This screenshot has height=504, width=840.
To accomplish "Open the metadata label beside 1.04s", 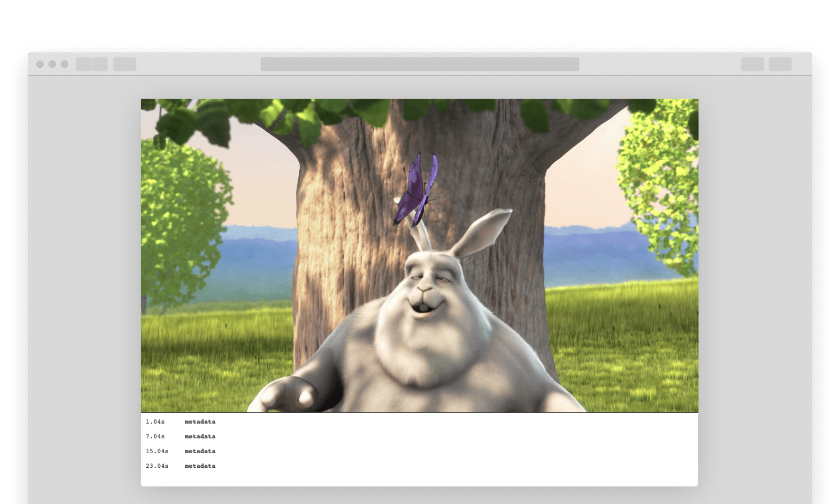I will click(x=200, y=422).
